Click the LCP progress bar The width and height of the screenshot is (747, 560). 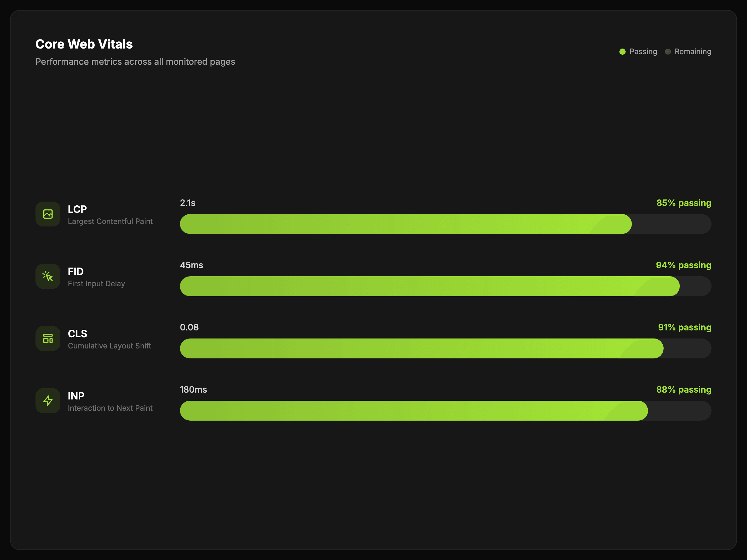click(x=405, y=224)
